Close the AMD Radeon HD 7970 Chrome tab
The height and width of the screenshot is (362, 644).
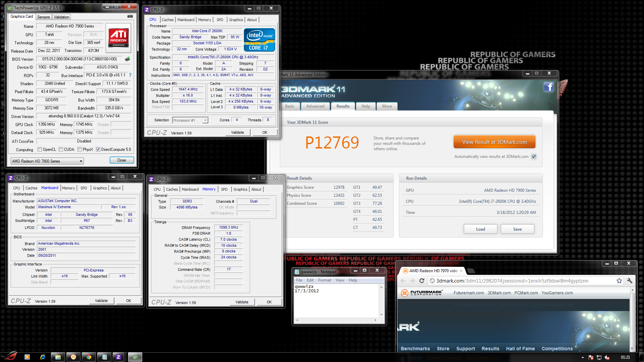461,271
